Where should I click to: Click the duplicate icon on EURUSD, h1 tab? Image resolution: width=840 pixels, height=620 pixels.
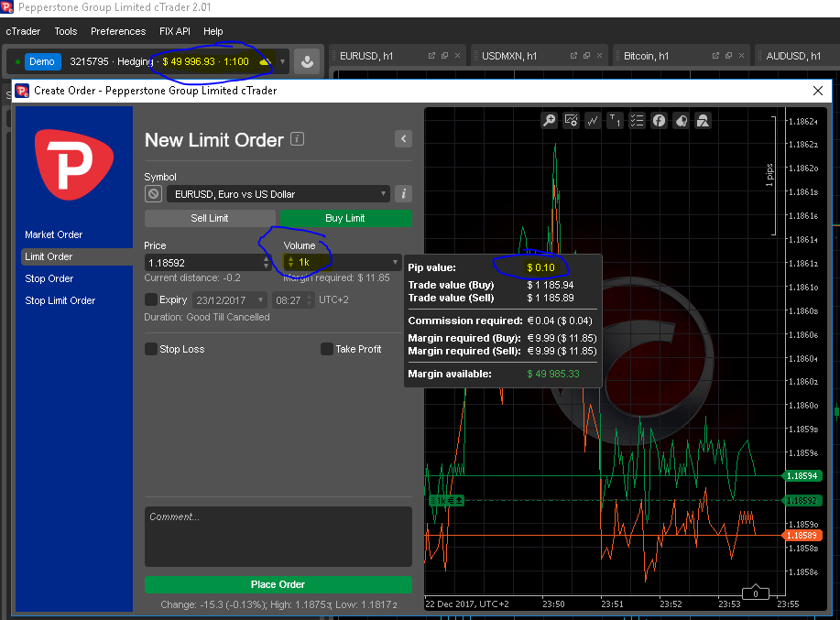tap(444, 56)
